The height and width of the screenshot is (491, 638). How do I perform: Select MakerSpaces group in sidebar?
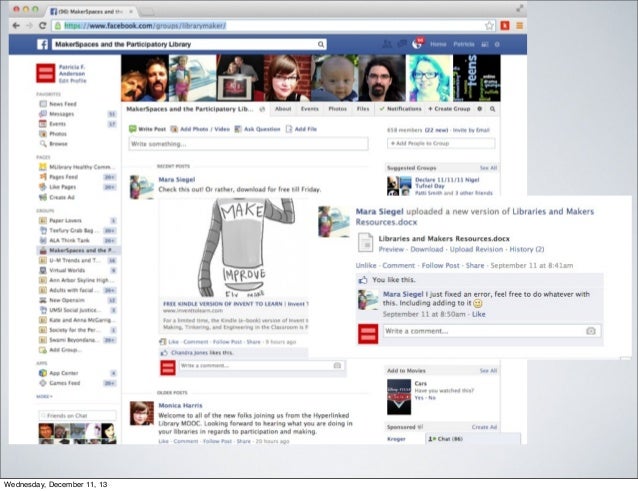[x=78, y=250]
